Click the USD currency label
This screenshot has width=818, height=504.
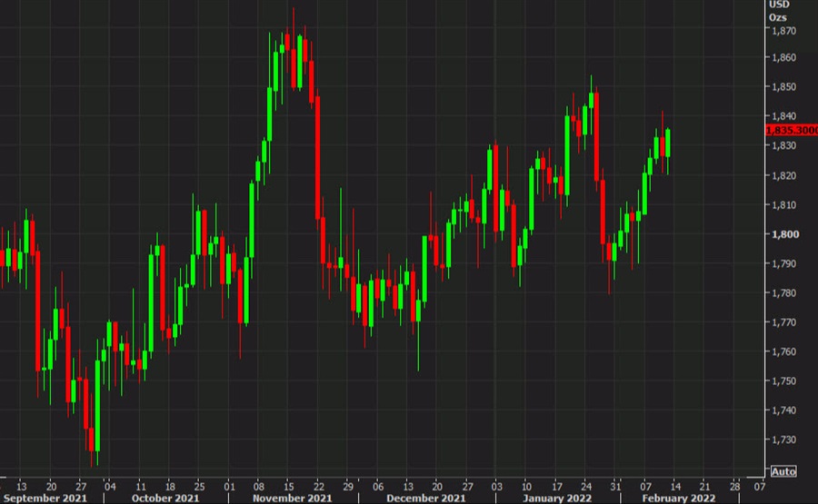pos(779,5)
